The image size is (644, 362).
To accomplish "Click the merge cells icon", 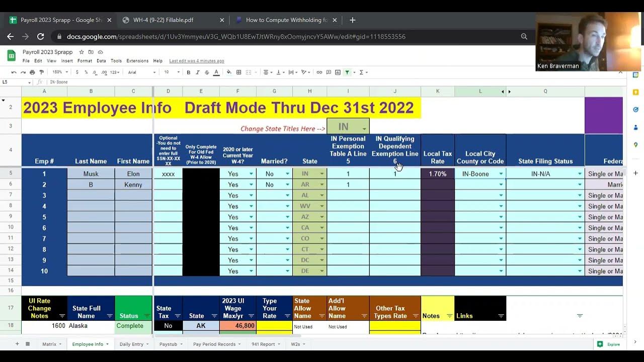I will pos(248,72).
